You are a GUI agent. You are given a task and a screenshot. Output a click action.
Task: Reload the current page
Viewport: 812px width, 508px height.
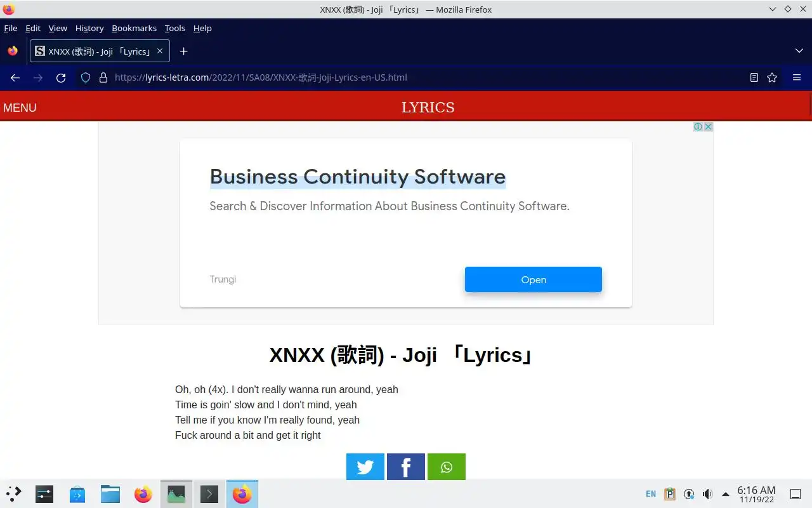(61, 77)
